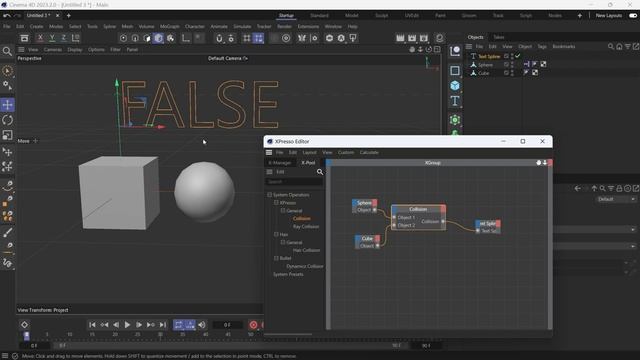Click Objects manager filter icon
The image size is (640, 360).
(628, 47)
